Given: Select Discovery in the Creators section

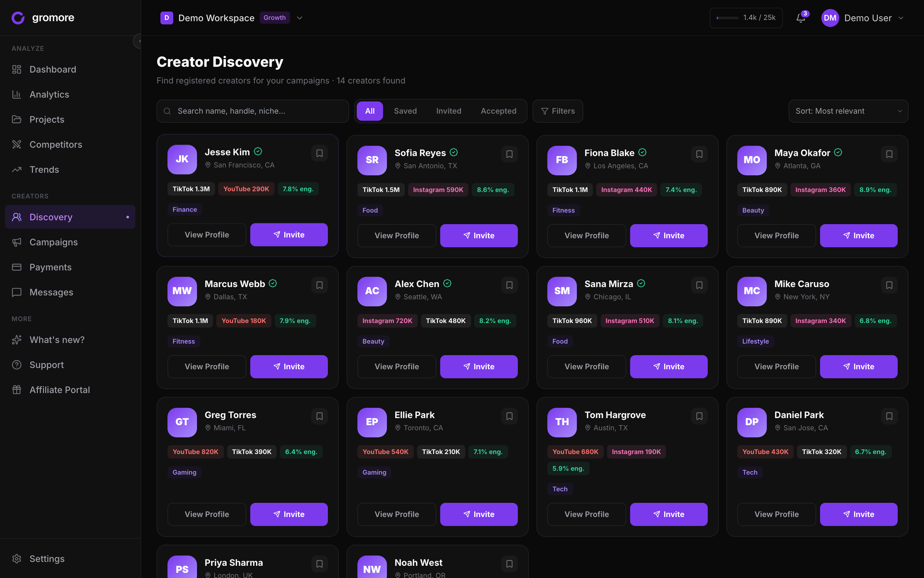Looking at the screenshot, I should (70, 217).
